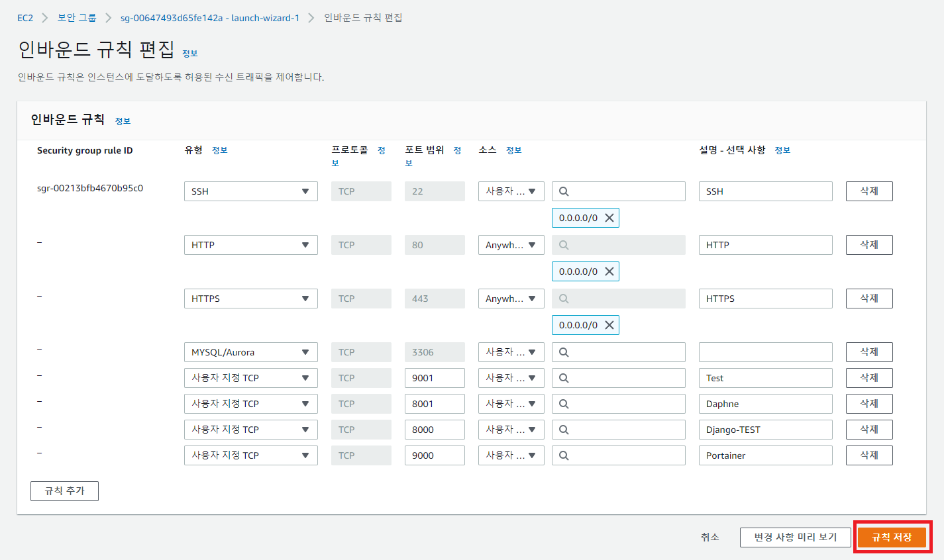This screenshot has height=560, width=944.
Task: Click rule ID sgr-00213bfb4670b95c0 text
Action: pos(90,188)
